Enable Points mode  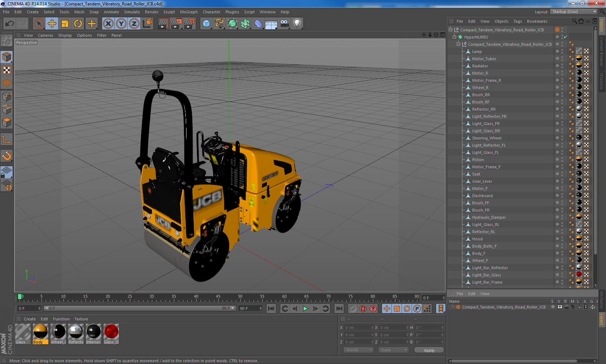coord(6,96)
